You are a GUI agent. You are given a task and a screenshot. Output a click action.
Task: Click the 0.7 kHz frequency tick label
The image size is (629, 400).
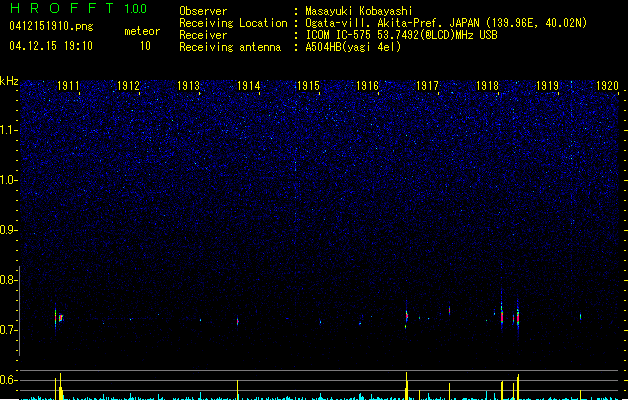(x=9, y=330)
